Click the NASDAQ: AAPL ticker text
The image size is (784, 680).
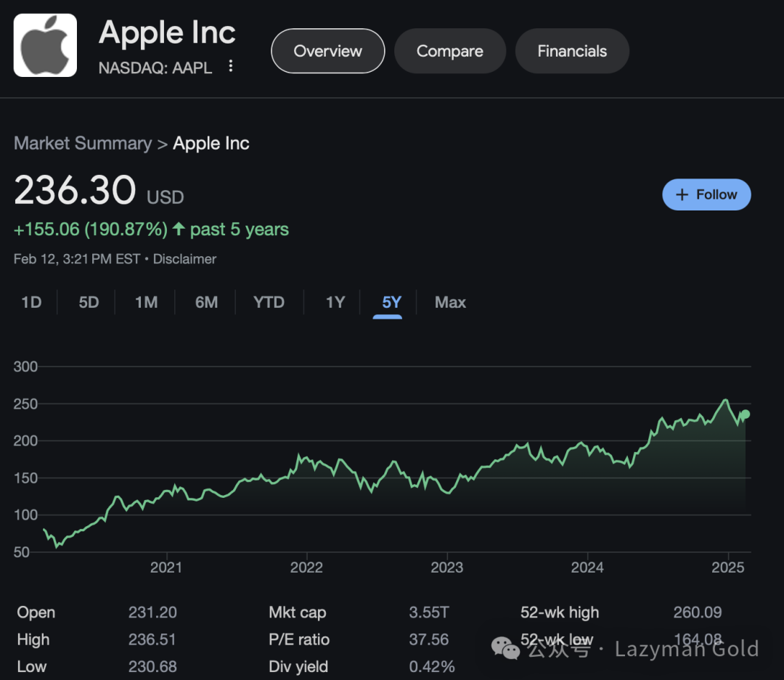click(155, 67)
